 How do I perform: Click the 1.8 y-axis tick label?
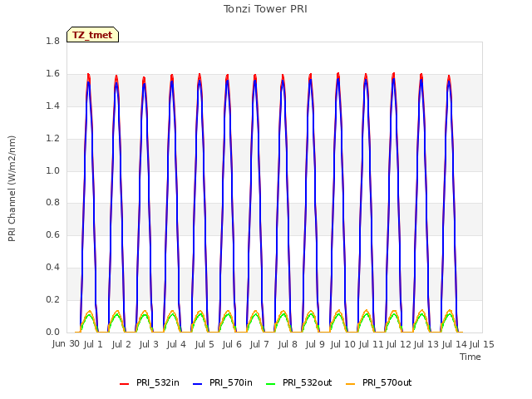52,42
